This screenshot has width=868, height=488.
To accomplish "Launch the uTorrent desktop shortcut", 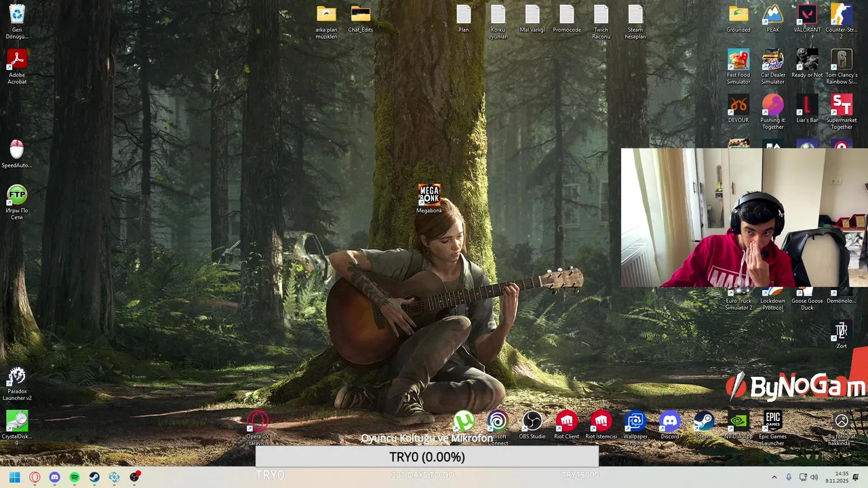I will [464, 422].
